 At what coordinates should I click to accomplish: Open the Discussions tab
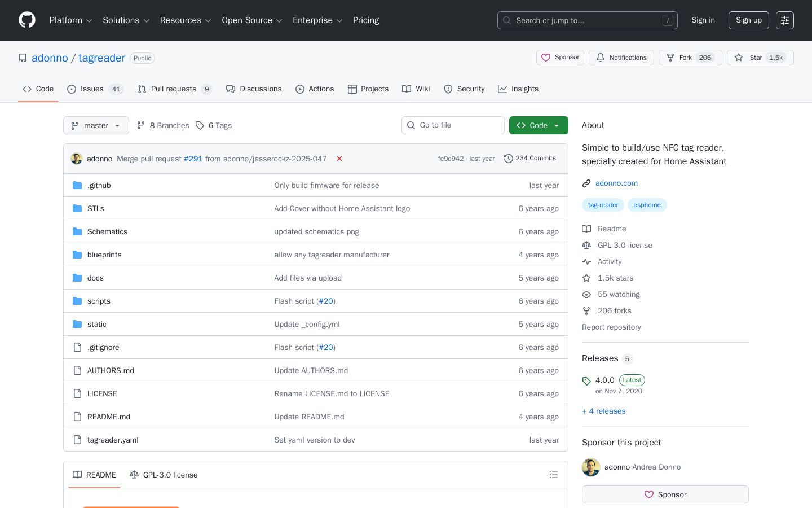254,89
